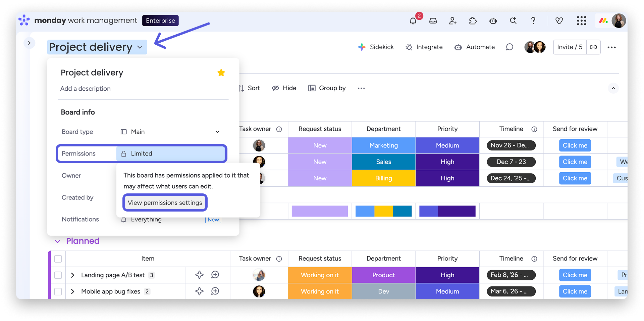The height and width of the screenshot is (321, 644).
Task: Open the Nov 26 timeline cell
Action: [x=511, y=145]
